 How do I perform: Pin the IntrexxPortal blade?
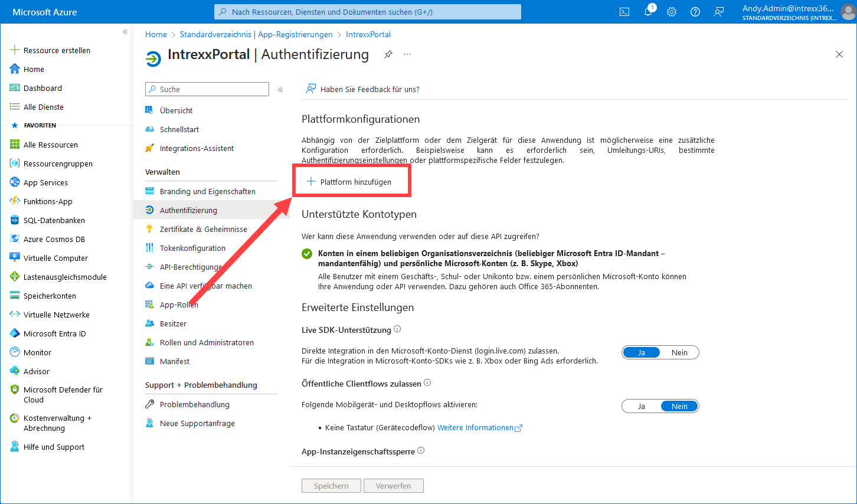[388, 54]
